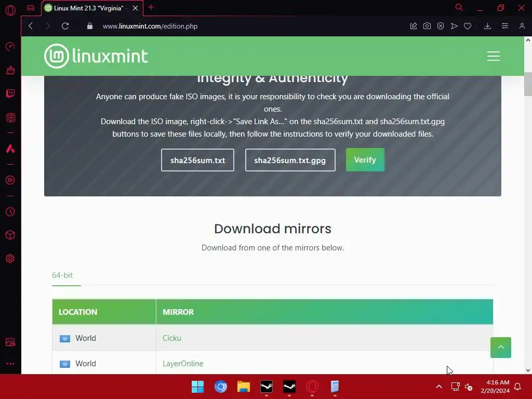
Task: Open the CPU limiter chip icon in sidebar
Action: (10, 117)
